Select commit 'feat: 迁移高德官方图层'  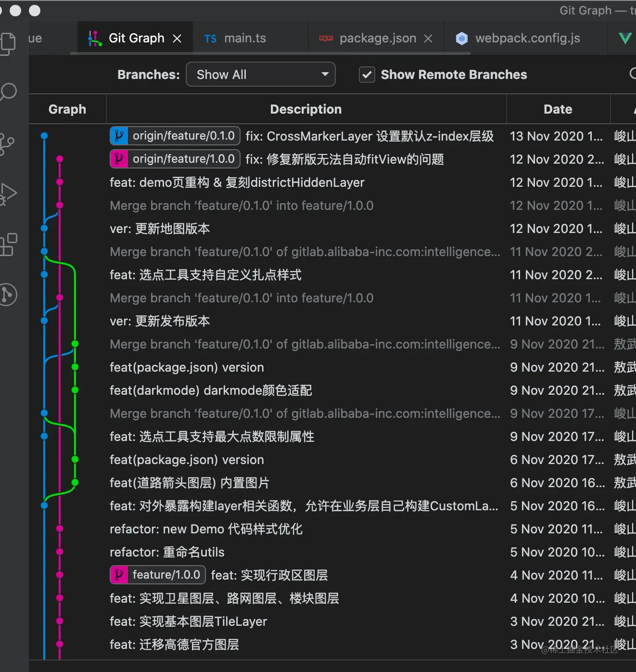[174, 645]
